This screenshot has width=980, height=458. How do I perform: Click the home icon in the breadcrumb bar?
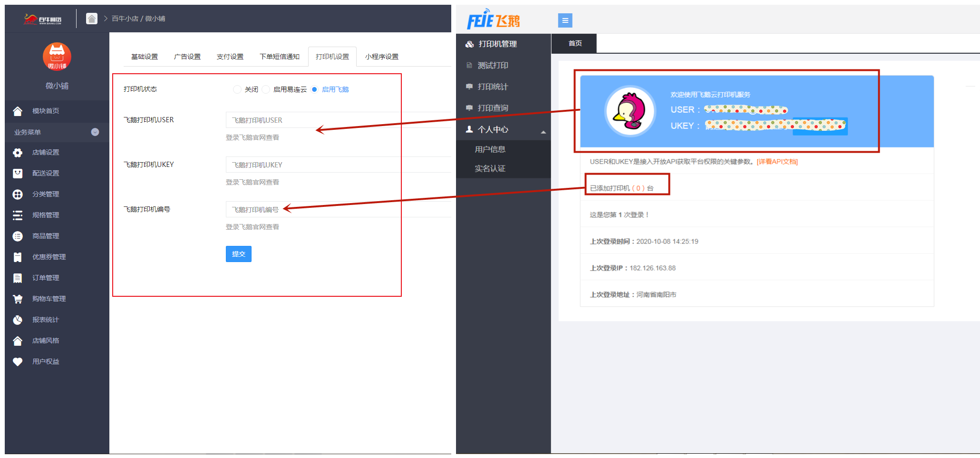92,19
